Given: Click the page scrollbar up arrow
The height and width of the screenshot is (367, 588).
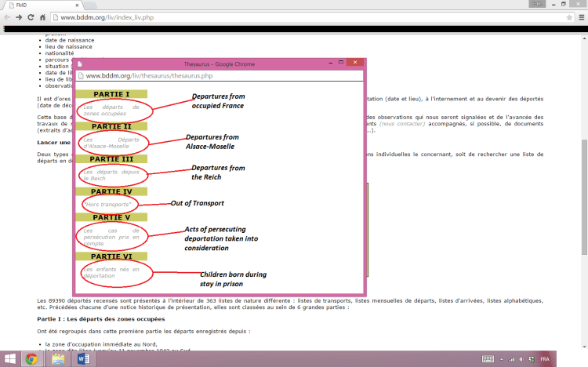Looking at the screenshot, I should tap(585, 38).
